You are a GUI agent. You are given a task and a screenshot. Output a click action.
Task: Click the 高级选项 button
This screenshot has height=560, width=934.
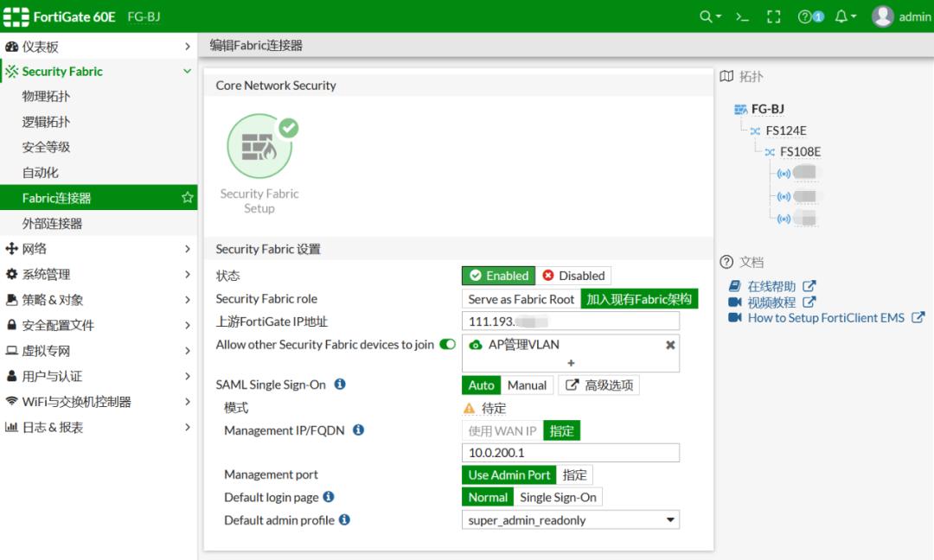pyautogui.click(x=599, y=385)
